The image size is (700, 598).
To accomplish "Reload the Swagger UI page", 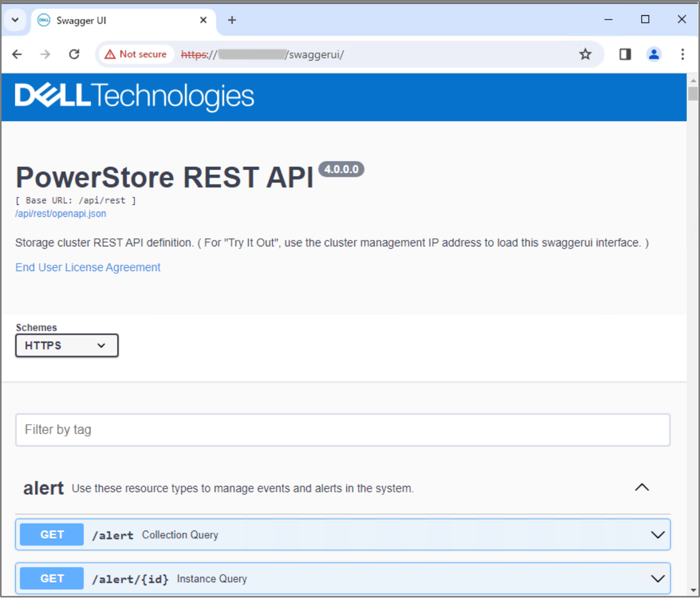I will [74, 54].
